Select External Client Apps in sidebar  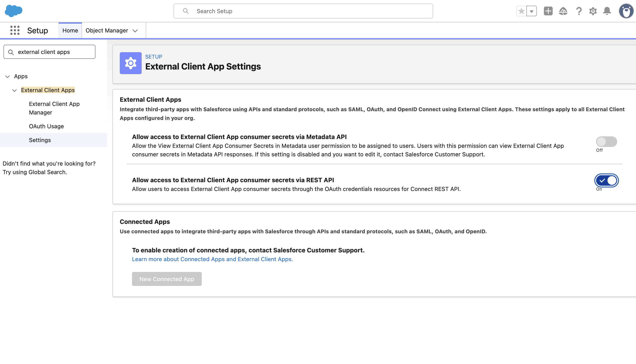48,90
